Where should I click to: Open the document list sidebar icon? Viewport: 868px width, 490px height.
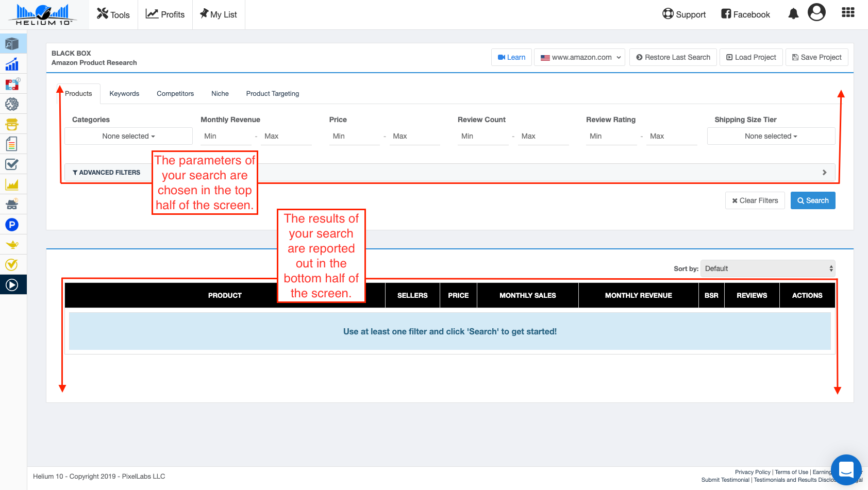tap(12, 144)
